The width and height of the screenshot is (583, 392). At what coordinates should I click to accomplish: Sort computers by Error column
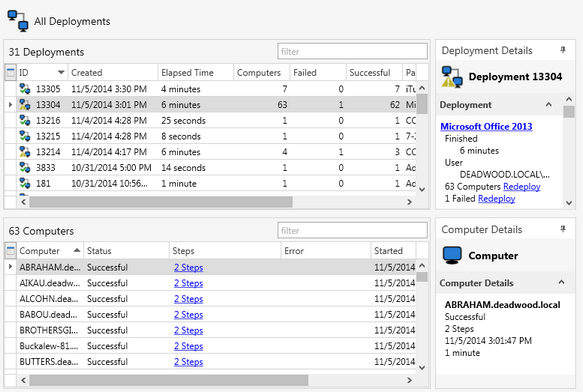click(x=326, y=251)
